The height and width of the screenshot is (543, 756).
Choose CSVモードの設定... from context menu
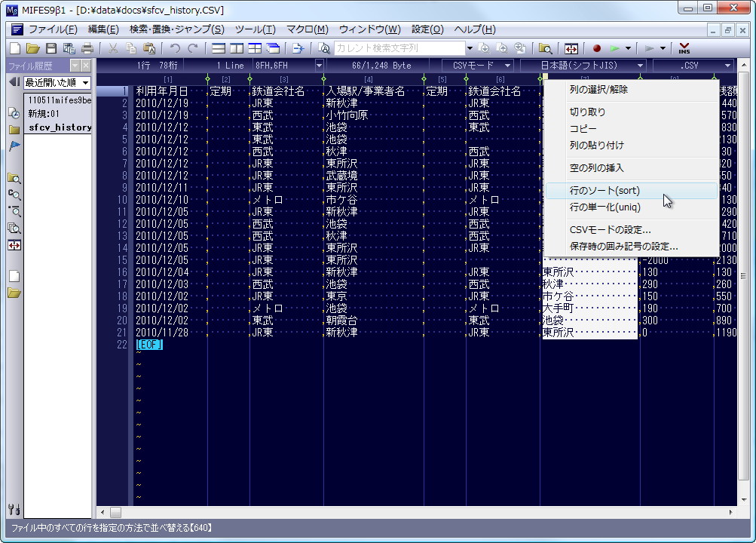631,230
